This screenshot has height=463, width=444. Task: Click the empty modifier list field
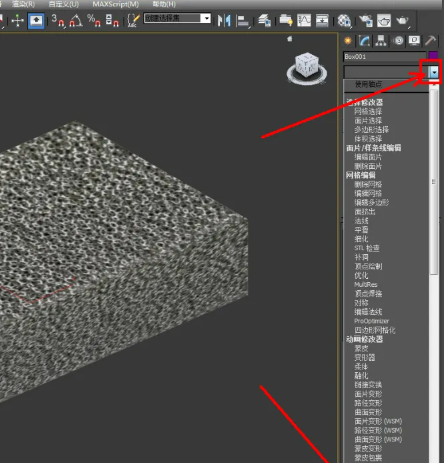[x=386, y=72]
